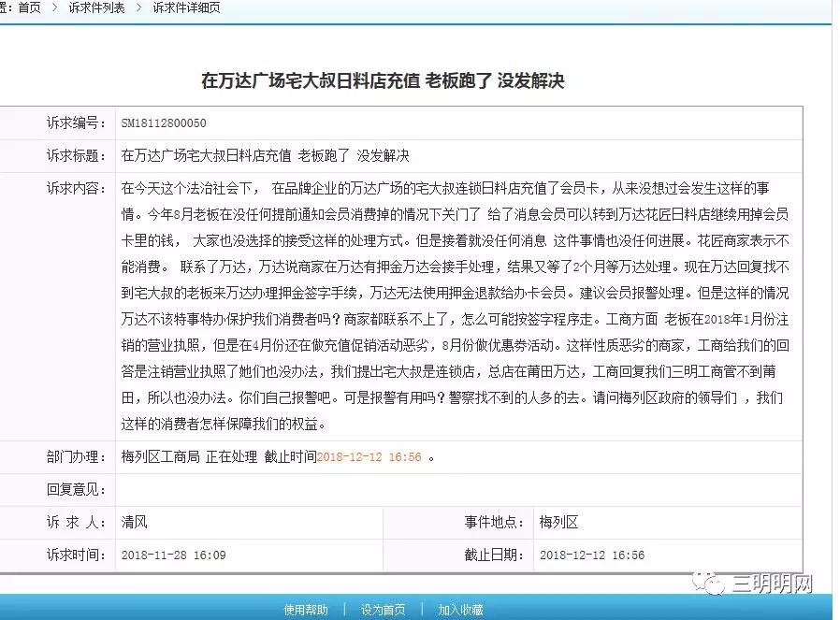Go to 首页 in the breadcrumb
The width and height of the screenshot is (840, 620).
tap(29, 7)
